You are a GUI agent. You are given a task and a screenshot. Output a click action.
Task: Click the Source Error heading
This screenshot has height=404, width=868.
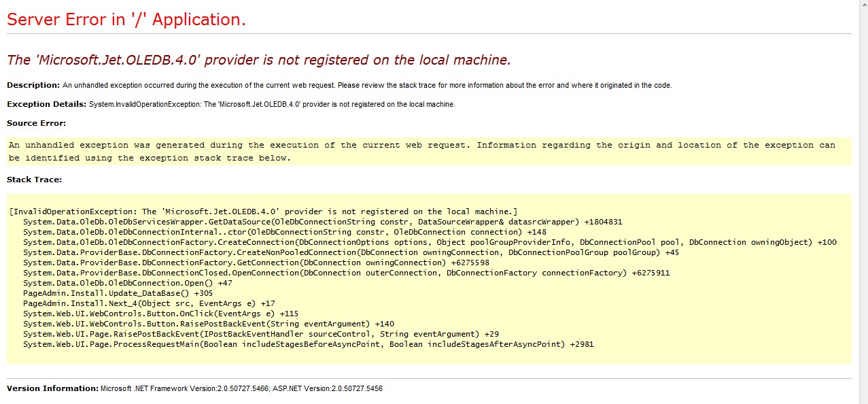(x=36, y=123)
